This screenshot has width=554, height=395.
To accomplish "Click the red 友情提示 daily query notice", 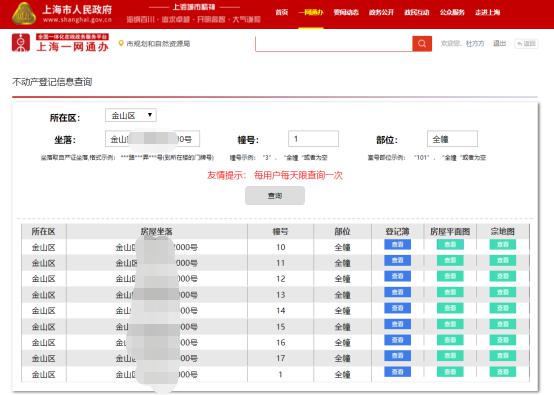I will (275, 175).
